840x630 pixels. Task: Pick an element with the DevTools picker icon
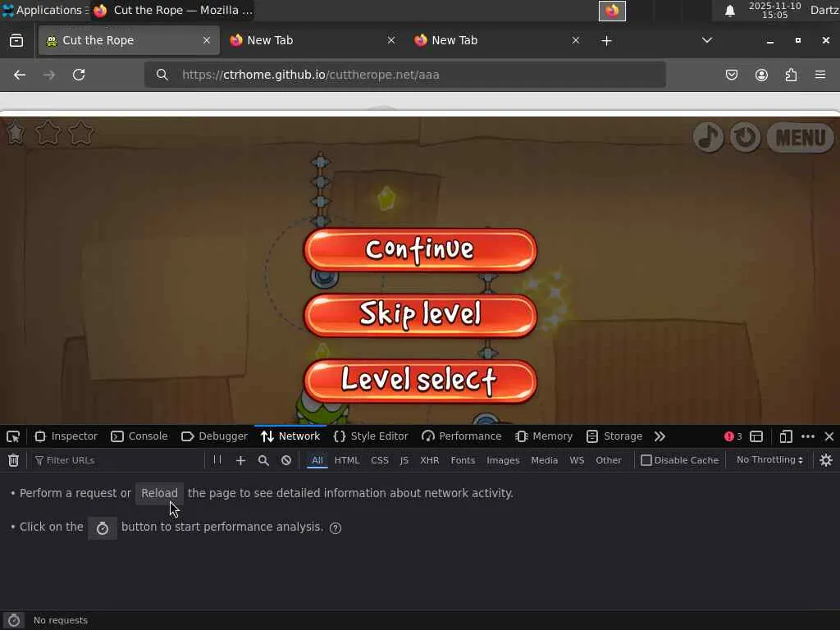point(13,436)
